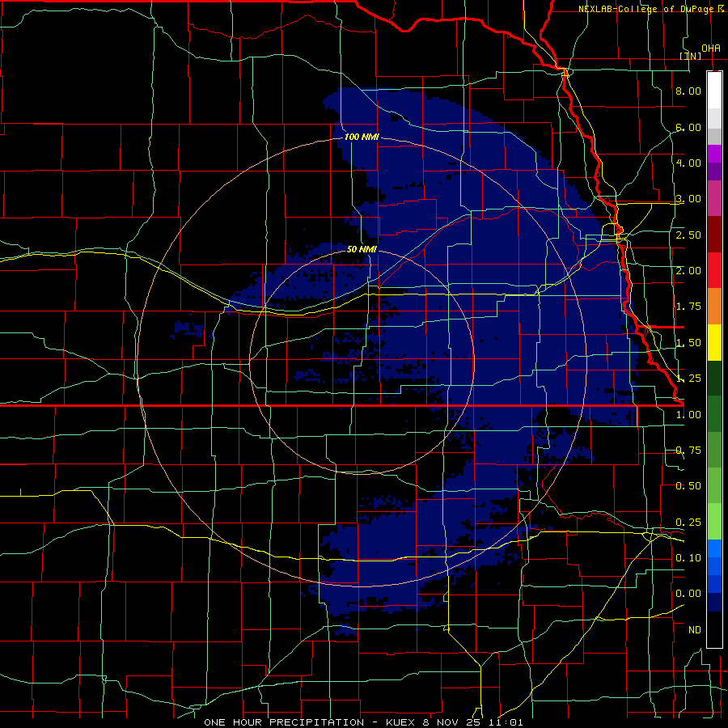Click the 3.00 scale label
The width and height of the screenshot is (728, 728).
tap(688, 199)
